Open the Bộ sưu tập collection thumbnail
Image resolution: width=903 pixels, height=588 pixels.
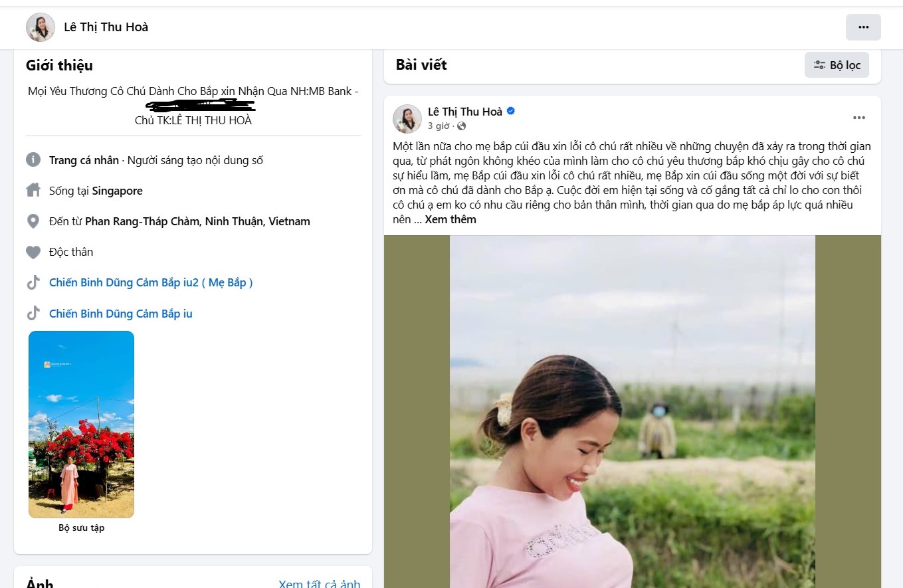point(81,424)
